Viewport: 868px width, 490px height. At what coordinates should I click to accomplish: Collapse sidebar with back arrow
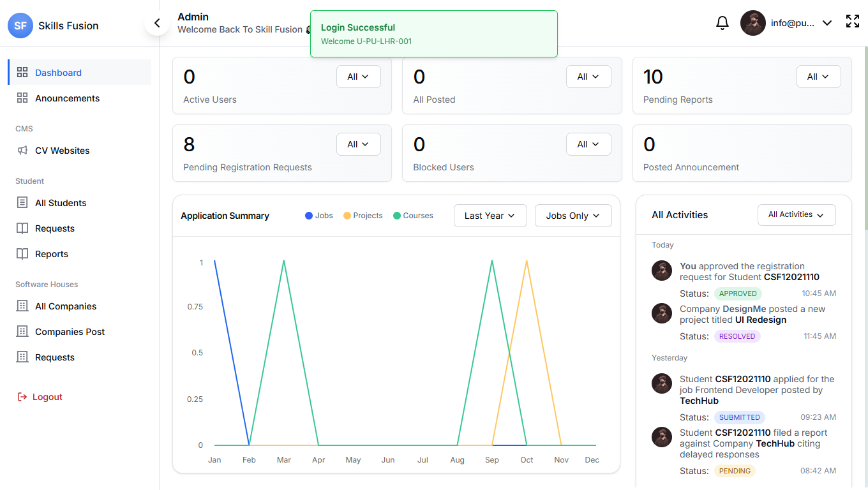click(156, 24)
